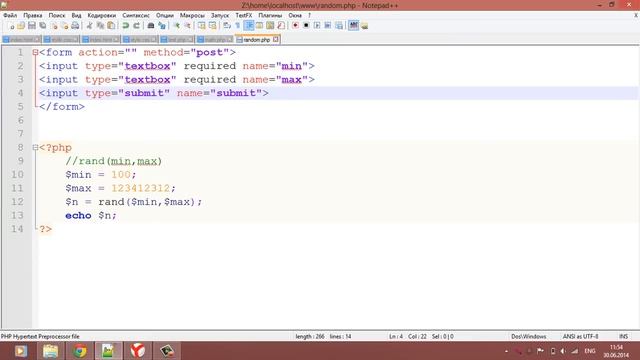This screenshot has width=640, height=360.
Task: Click the save recorded macro icon
Action: click(339, 26)
